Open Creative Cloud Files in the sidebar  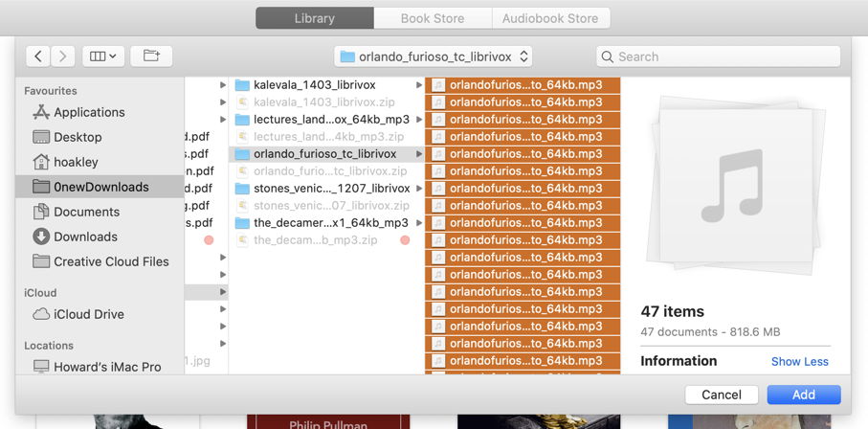point(100,261)
